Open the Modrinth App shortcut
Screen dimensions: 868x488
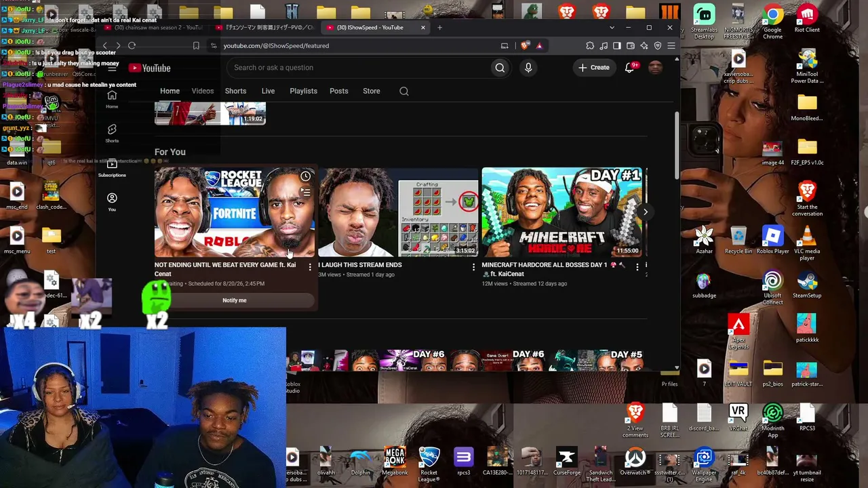[x=772, y=421]
